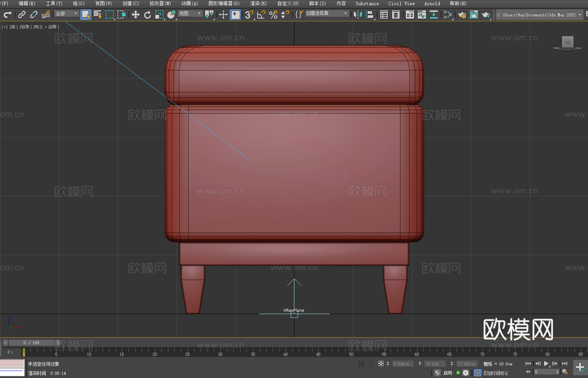588x378 pixels.
Task: Click the current frame number field
Action: 545,372
